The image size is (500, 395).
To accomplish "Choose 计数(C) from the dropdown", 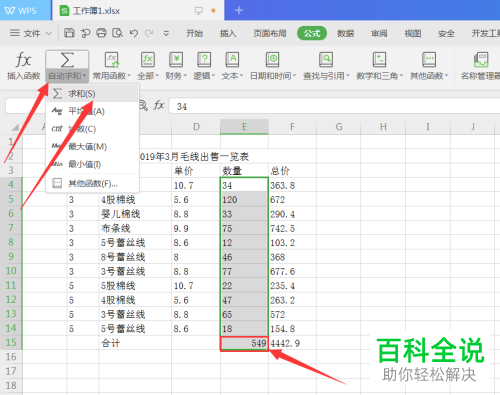I will coord(93,129).
